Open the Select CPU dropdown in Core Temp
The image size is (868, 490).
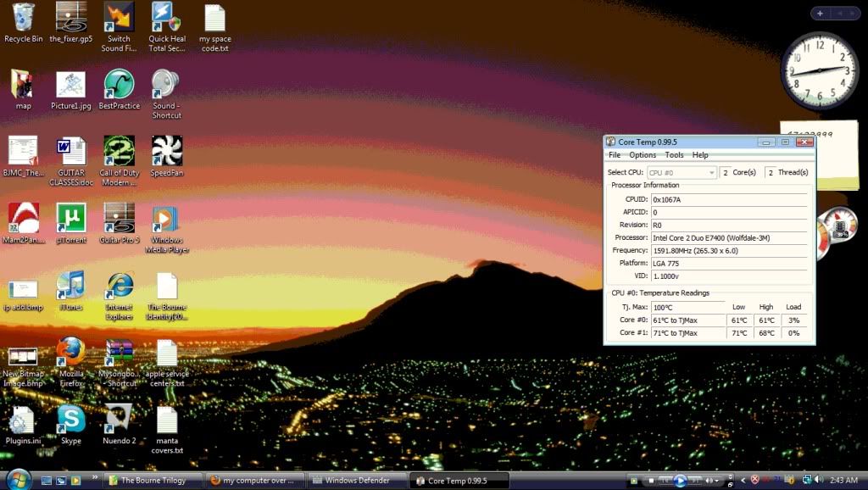pyautogui.click(x=681, y=172)
